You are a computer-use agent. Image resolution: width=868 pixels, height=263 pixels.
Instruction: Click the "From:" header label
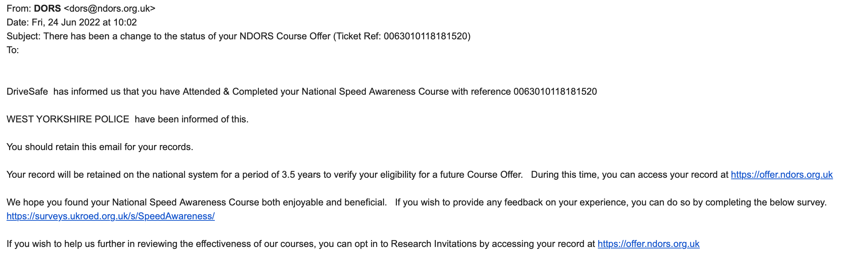(19, 9)
